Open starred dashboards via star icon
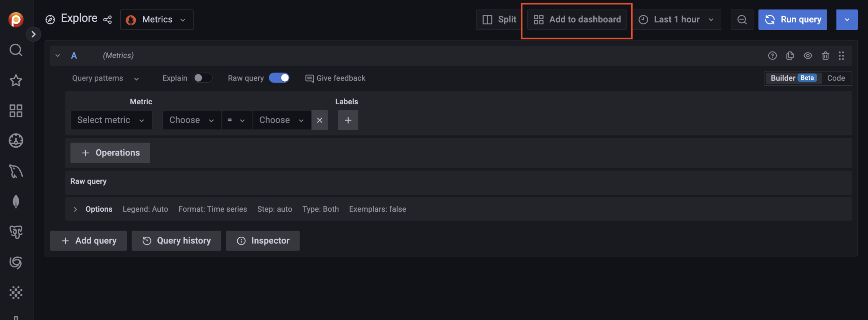The image size is (868, 320). 16,80
